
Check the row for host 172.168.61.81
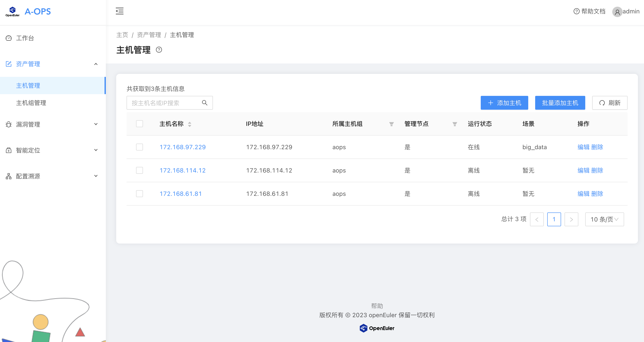coord(139,194)
